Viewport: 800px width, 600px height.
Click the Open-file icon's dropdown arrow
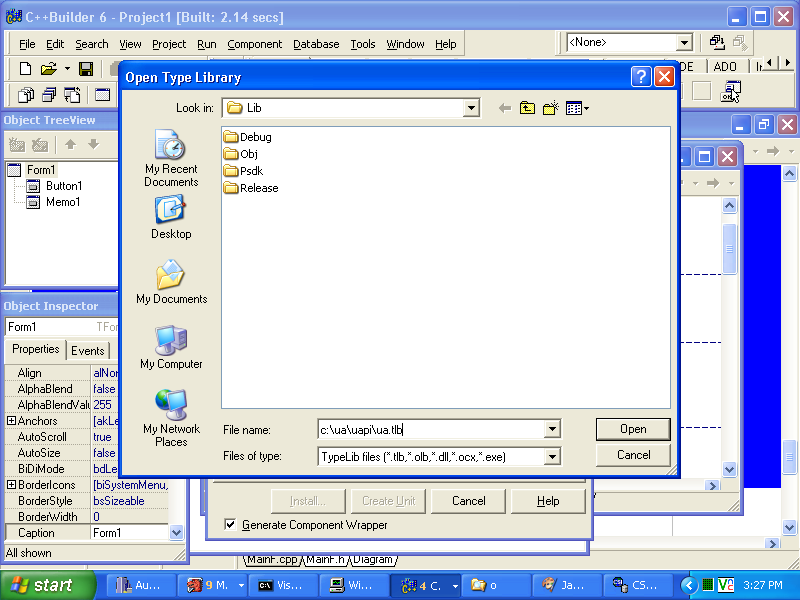(67, 68)
